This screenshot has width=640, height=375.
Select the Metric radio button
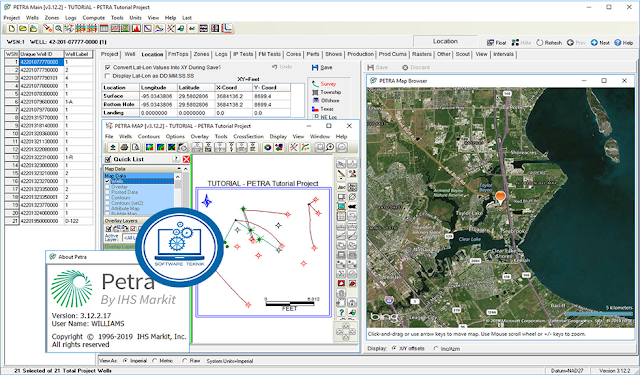coord(154,361)
